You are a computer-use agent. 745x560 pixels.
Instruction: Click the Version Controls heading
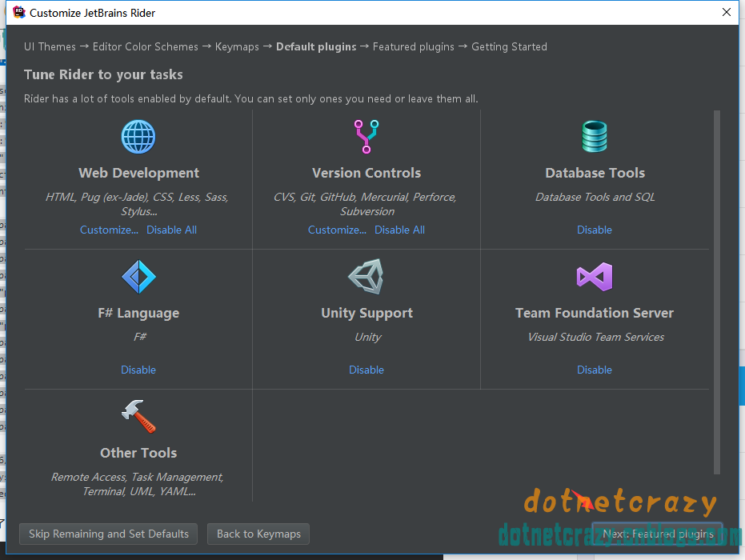tap(366, 173)
